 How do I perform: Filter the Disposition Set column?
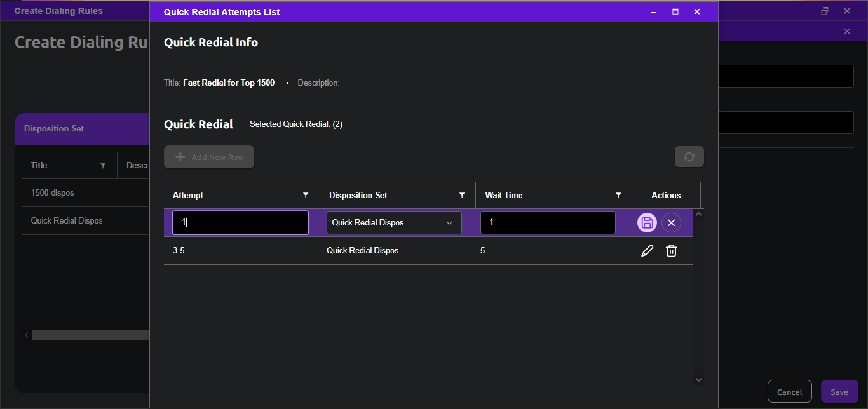[x=462, y=195]
